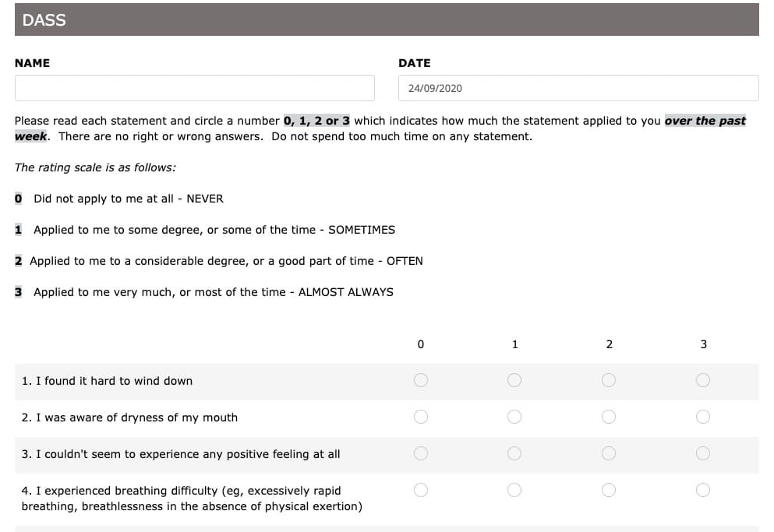Select 2 for 'hard to wind down'
Viewport: 774px width, 532px height.
[x=609, y=380]
